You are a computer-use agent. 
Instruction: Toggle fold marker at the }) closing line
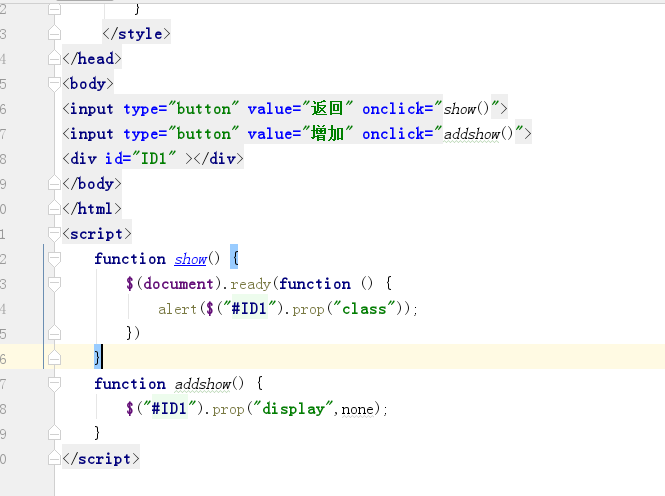tap(54, 333)
